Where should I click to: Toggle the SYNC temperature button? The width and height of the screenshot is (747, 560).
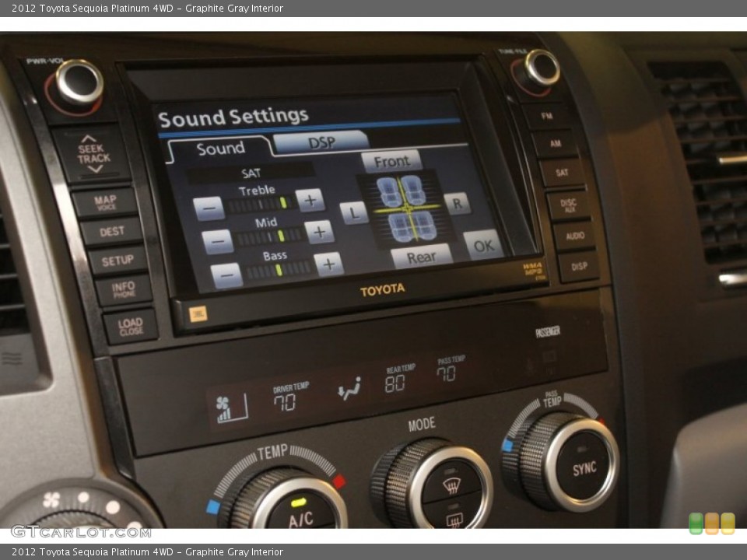point(584,468)
